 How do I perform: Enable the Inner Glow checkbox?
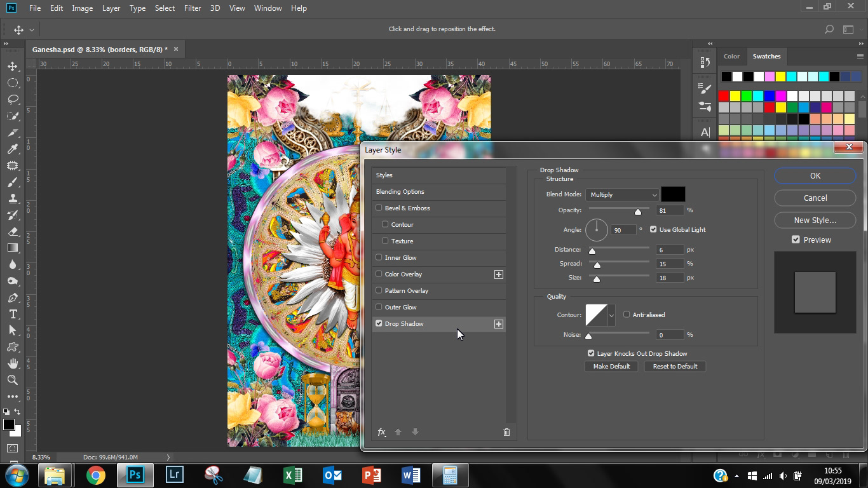379,257
